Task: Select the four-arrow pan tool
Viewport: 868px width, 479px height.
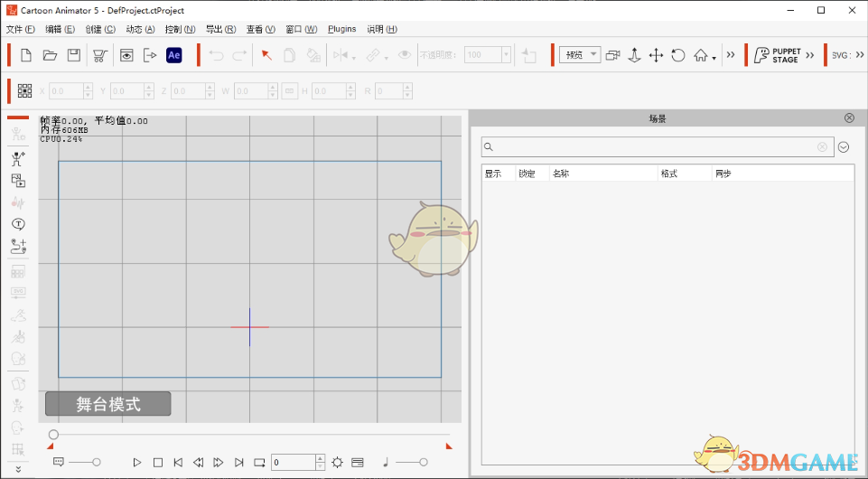Action: (656, 55)
